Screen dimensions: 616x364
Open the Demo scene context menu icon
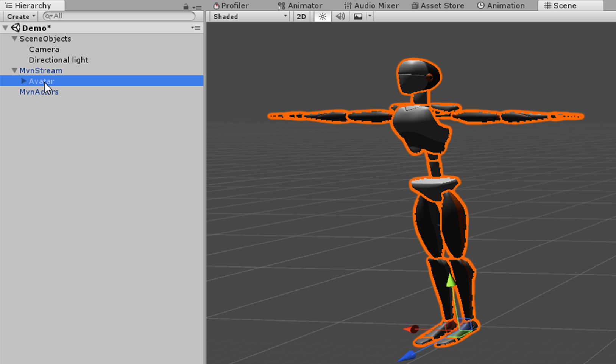tap(196, 28)
